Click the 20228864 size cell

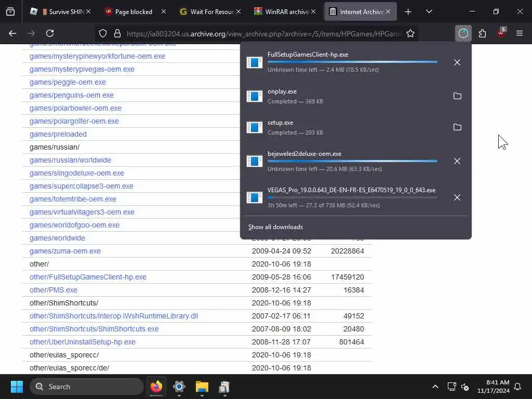pos(347,251)
